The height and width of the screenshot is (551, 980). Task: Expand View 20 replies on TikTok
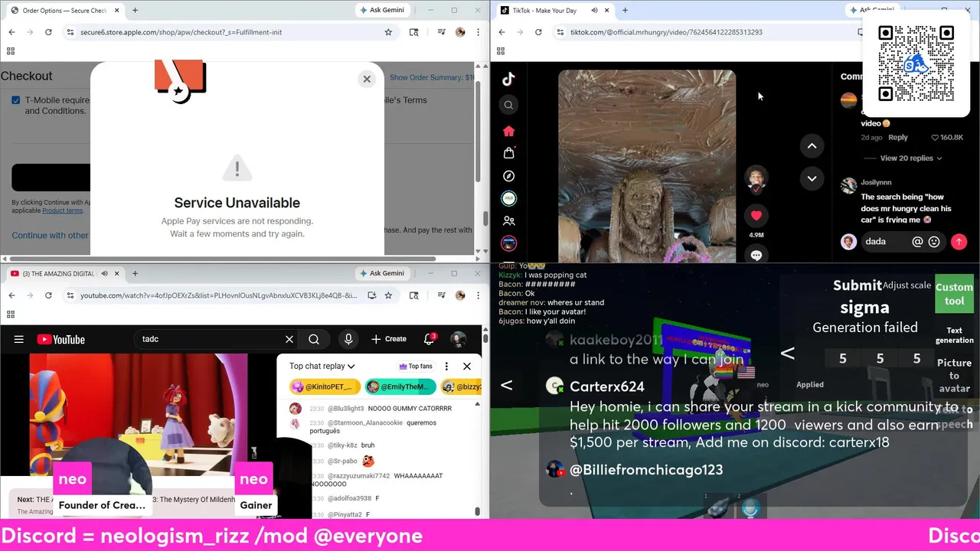[910, 158]
